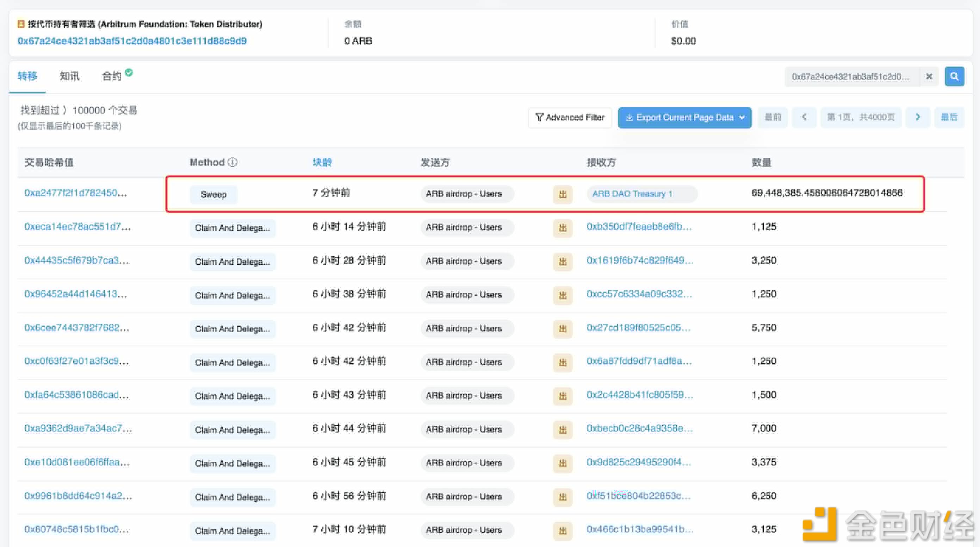Viewport: 980px width, 547px height.
Task: Click the OUT badge in the 3,250 row
Action: pos(563,262)
